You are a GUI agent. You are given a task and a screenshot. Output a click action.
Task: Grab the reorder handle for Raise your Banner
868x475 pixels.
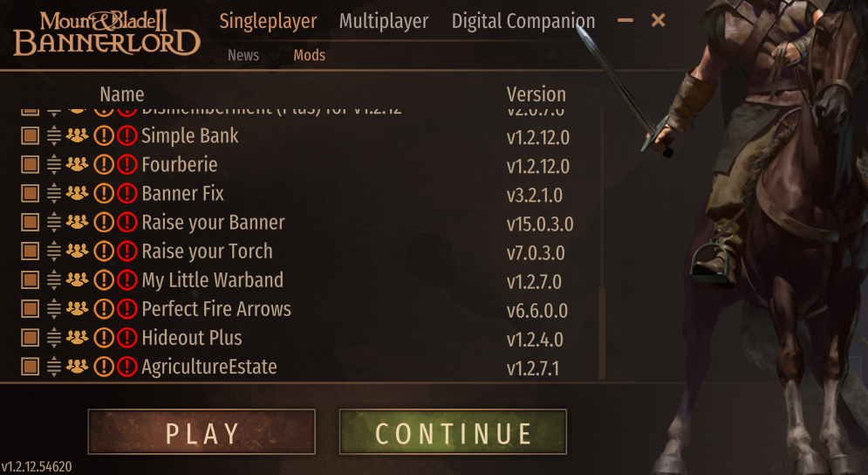[x=54, y=223]
